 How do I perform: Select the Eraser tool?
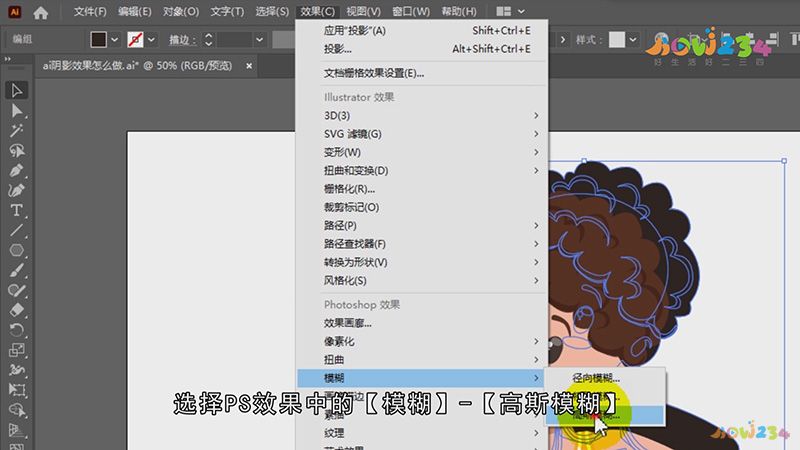[x=16, y=310]
